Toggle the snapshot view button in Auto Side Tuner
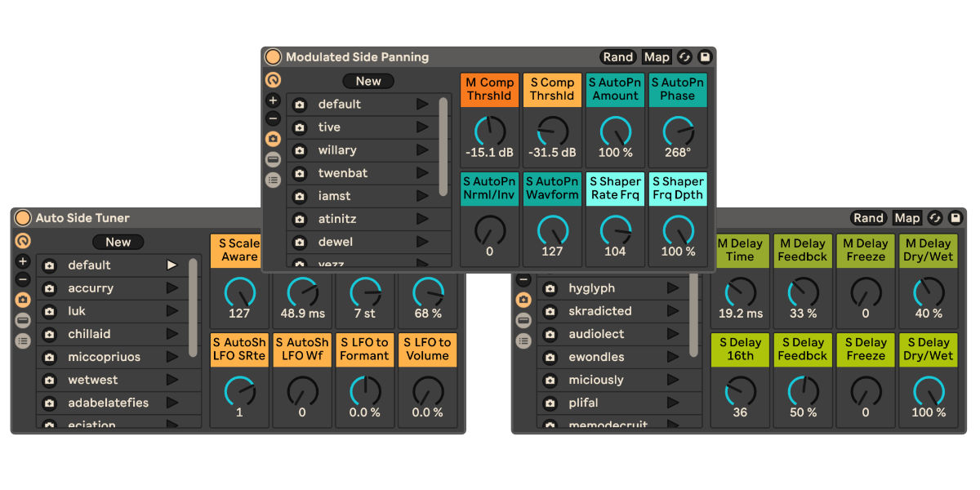 pos(23,300)
